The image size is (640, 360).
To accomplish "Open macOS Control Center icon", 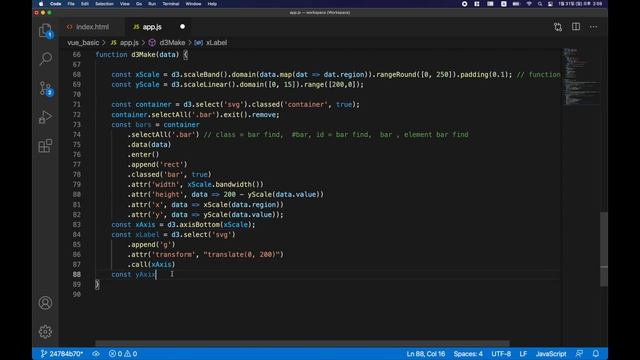I will [550, 4].
